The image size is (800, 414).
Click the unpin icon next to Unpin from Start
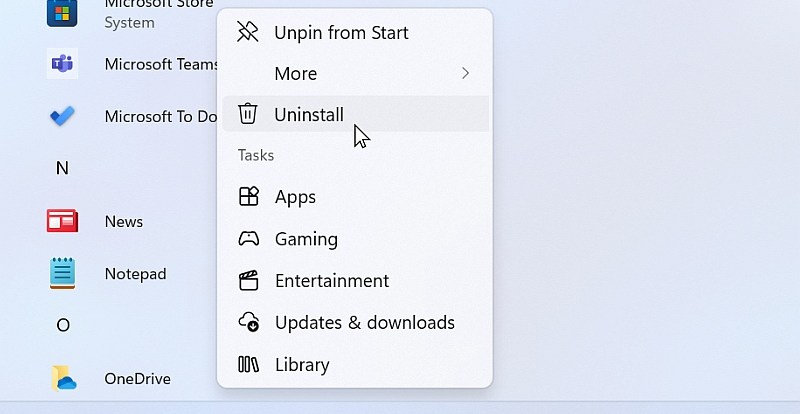tap(248, 32)
